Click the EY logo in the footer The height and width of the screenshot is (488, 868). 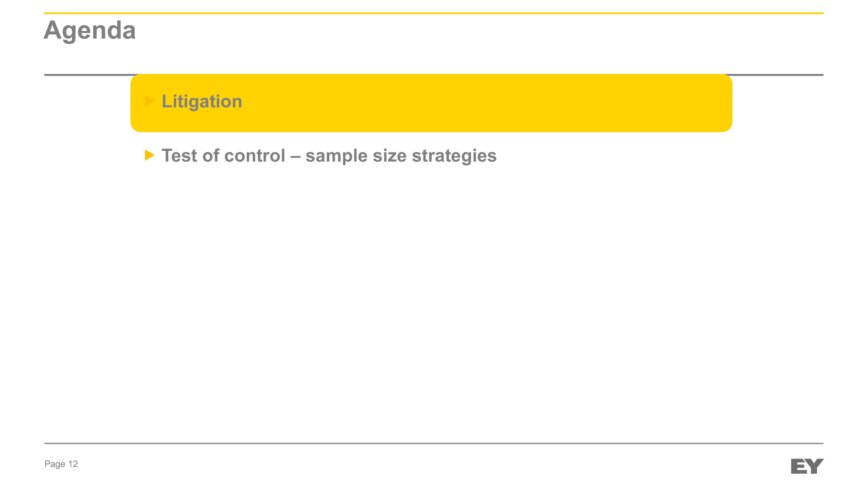(x=807, y=466)
